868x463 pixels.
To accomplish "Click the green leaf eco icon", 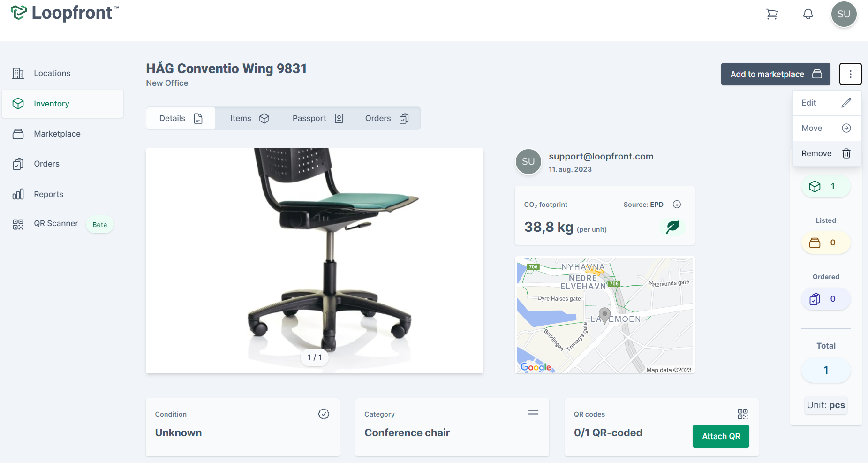I will point(672,227).
